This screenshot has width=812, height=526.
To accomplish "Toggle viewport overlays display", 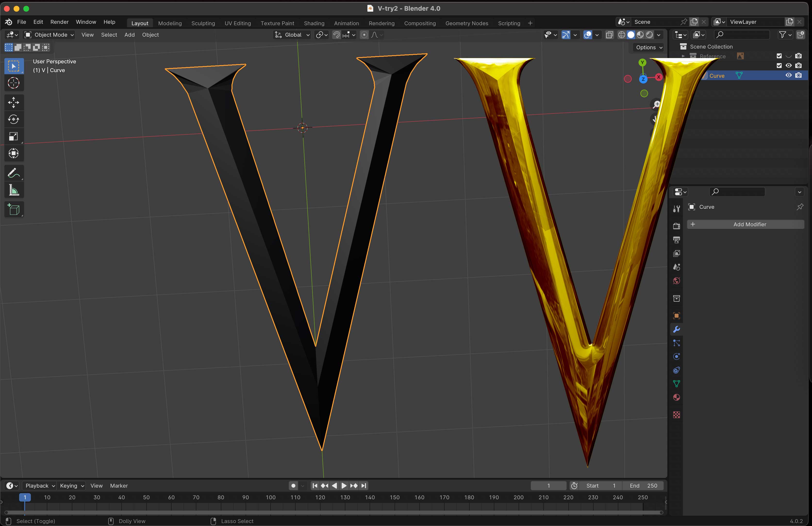I will pyautogui.click(x=588, y=35).
